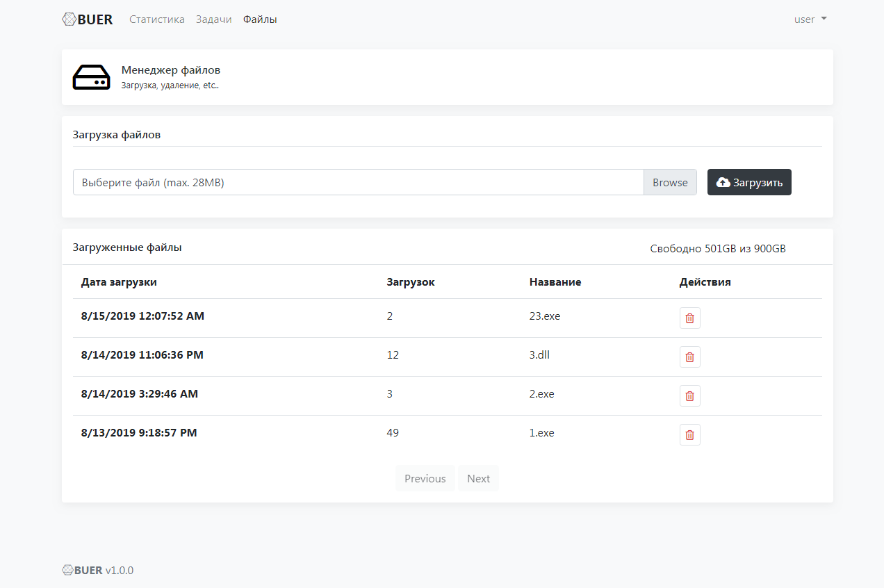Go to the Задачи section
This screenshot has height=588, width=884.
tap(214, 19)
